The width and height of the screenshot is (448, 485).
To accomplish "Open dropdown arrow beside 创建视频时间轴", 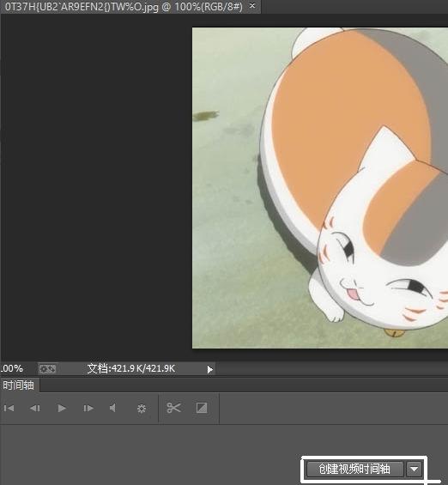I will (414, 470).
